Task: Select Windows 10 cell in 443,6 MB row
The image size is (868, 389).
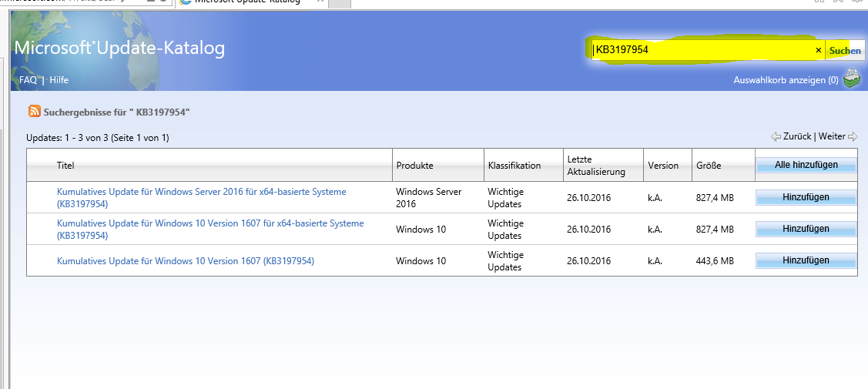Action: click(x=421, y=260)
